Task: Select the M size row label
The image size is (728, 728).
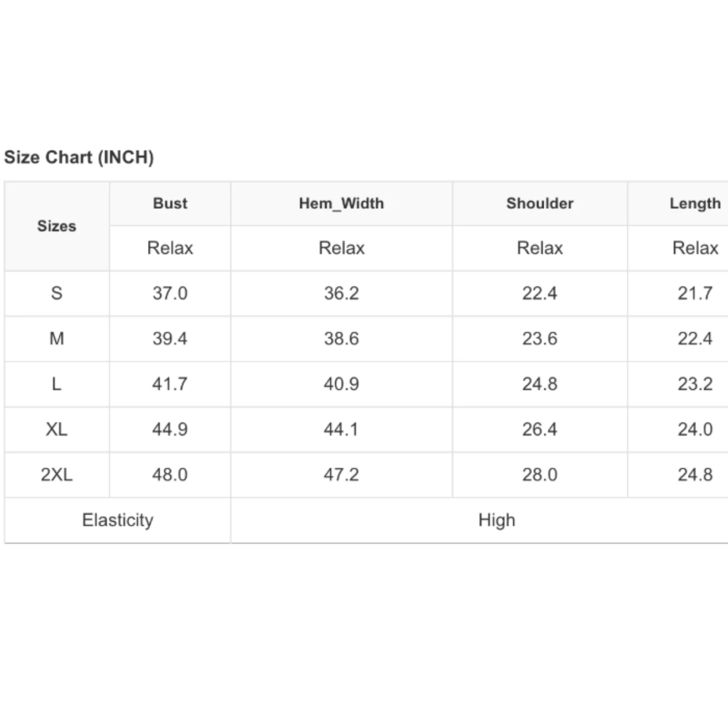Action: [57, 339]
